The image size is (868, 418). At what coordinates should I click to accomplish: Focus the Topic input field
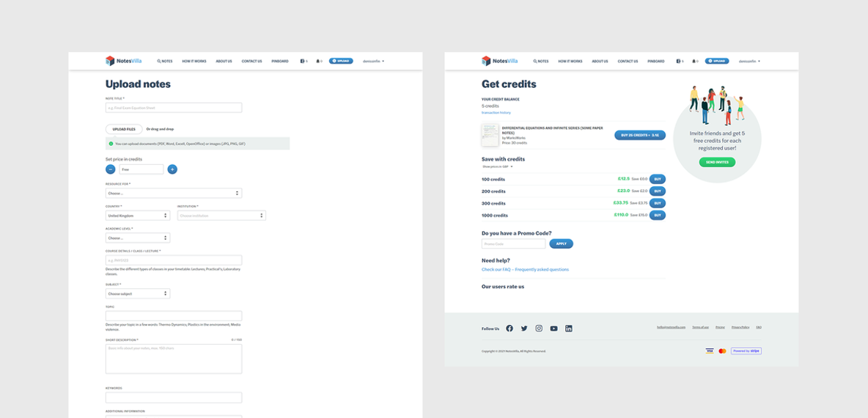(174, 316)
